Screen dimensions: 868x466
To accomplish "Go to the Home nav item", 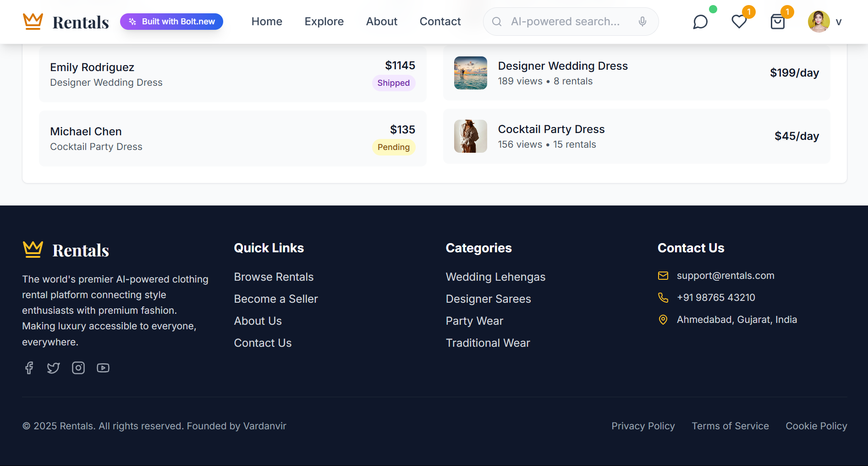I will coord(267,22).
